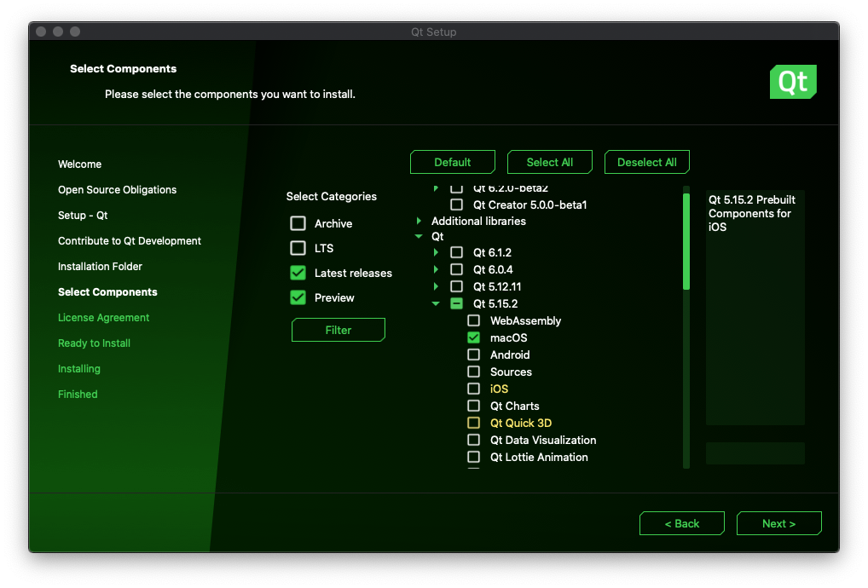
Task: Select the Setup - Qt step
Action: point(83,216)
